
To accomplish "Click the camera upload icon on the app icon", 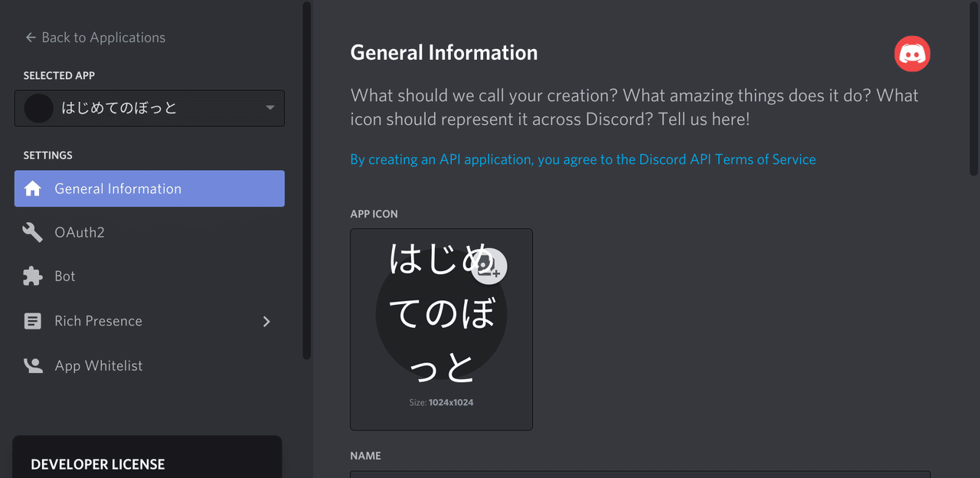I will (489, 267).
